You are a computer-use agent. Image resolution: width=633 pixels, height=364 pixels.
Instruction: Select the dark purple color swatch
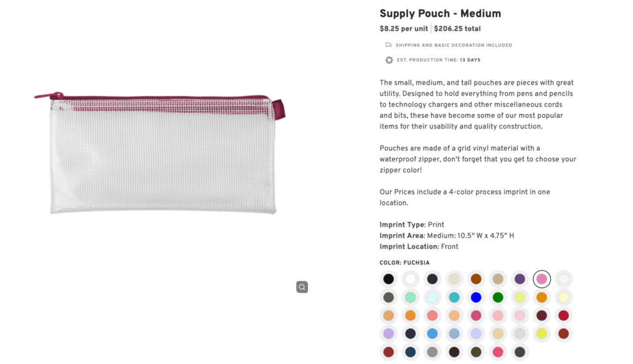[520, 279]
